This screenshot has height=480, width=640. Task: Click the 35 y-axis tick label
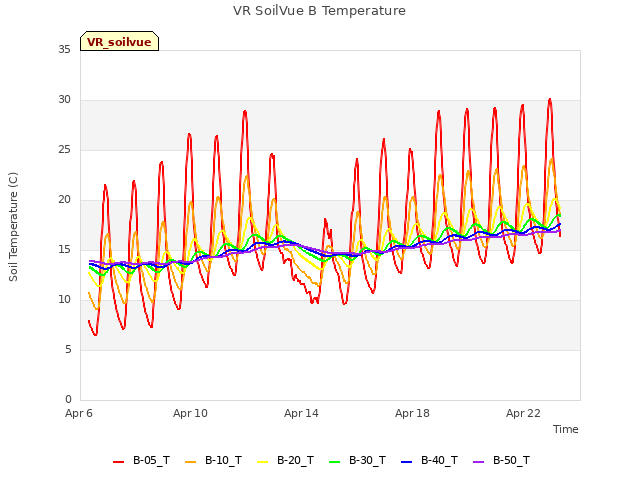pos(64,50)
